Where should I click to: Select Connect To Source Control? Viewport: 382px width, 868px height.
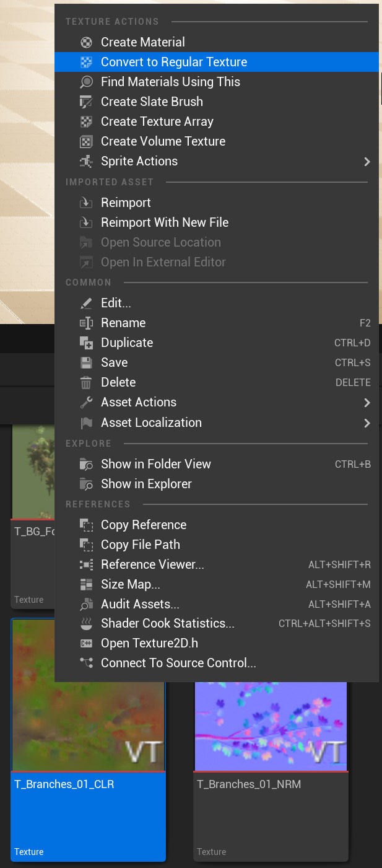coord(217,663)
